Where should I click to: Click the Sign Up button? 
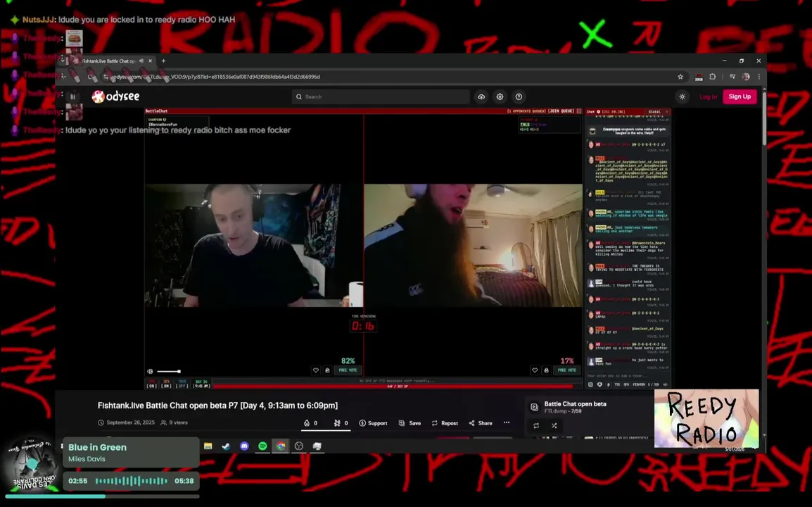click(x=740, y=96)
